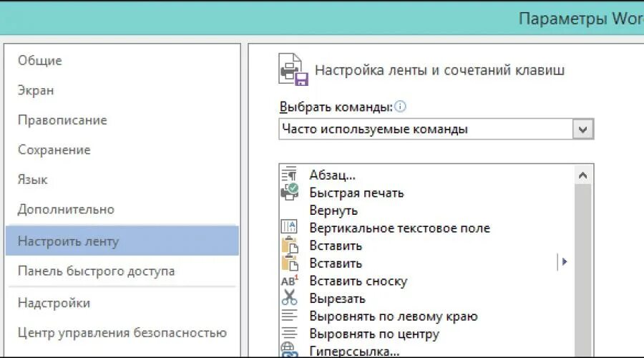Click the Быстрая печать printer icon
The width and height of the screenshot is (644, 358).
[x=290, y=192]
